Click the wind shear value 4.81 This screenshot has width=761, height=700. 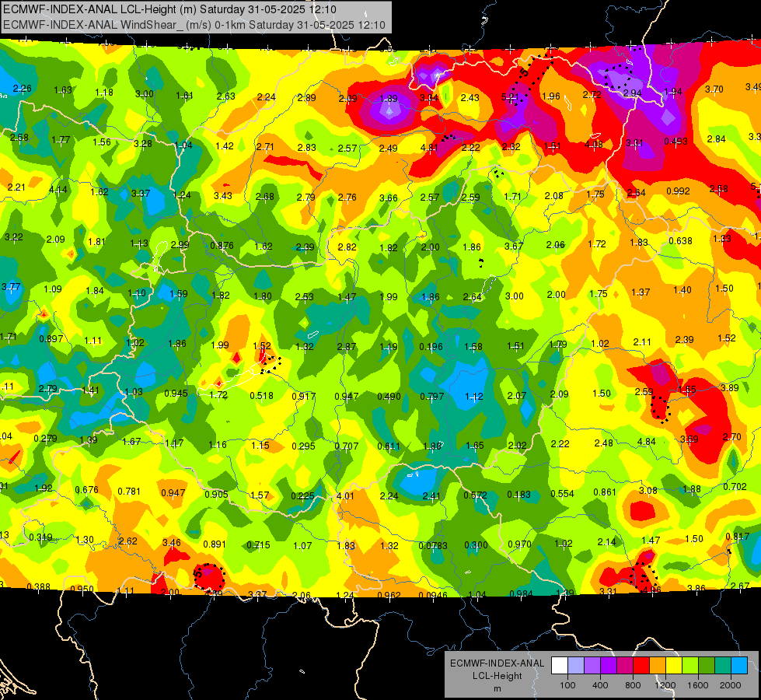(429, 148)
